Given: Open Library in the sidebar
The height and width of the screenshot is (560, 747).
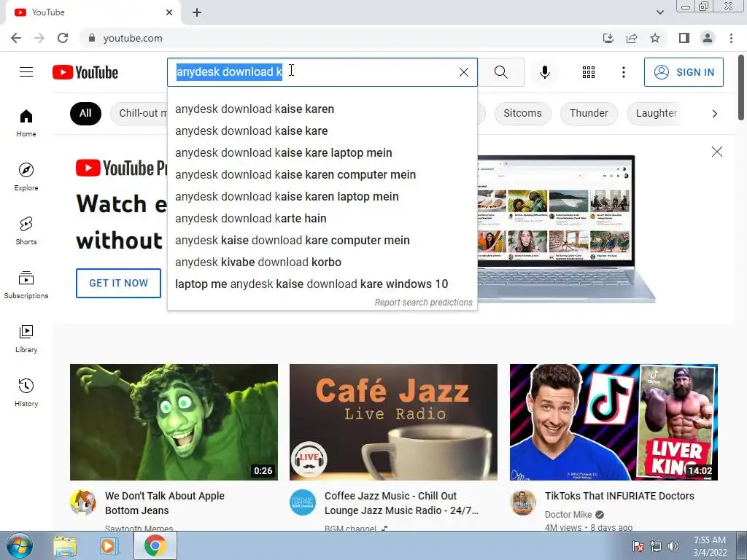Looking at the screenshot, I should 26,338.
